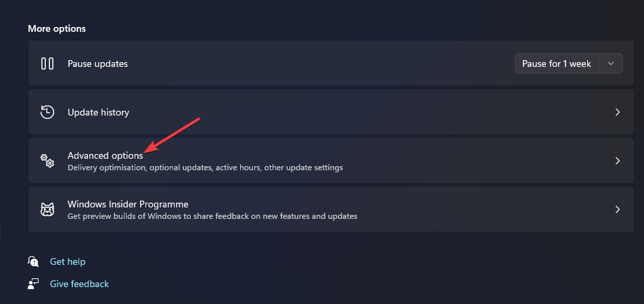
Task: Click the More options section heading
Action: click(x=57, y=28)
